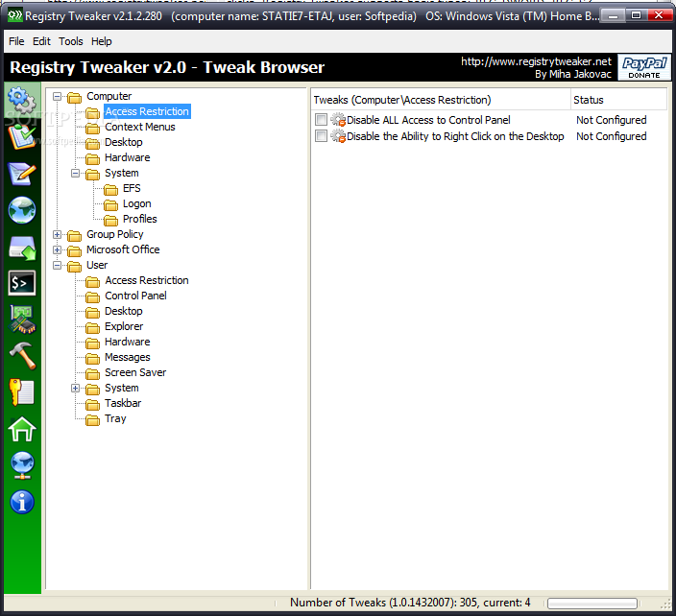The image size is (676, 616).
Task: Select Explorer under User
Action: click(x=124, y=326)
